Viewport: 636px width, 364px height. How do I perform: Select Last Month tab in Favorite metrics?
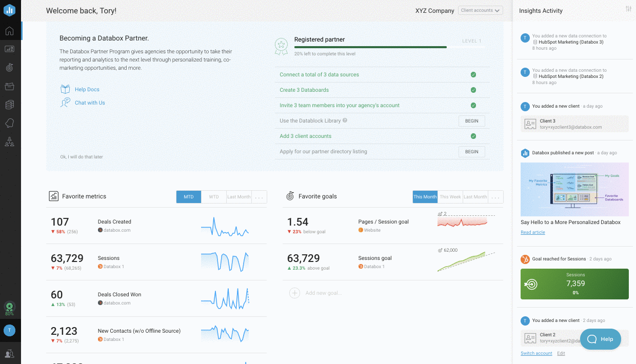(x=239, y=197)
